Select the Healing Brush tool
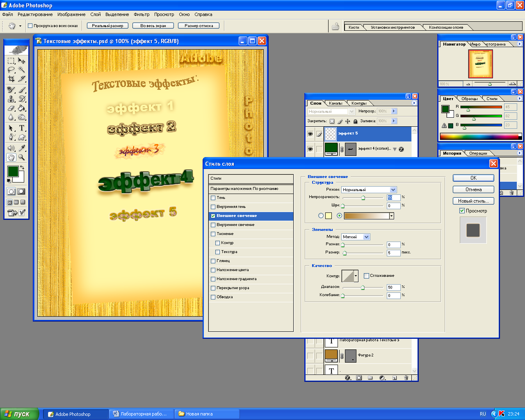This screenshot has width=525, height=420. 11,90
